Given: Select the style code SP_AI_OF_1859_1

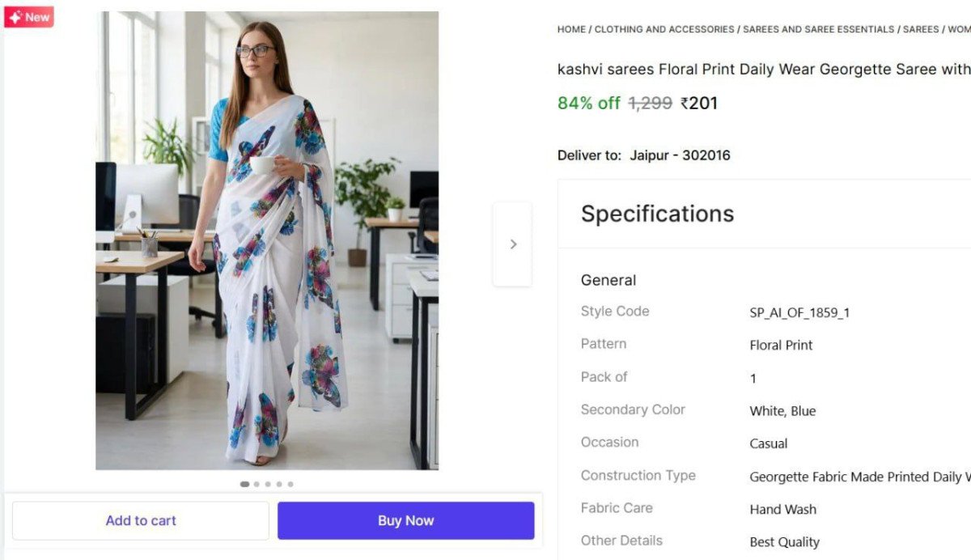Looking at the screenshot, I should pos(799,313).
